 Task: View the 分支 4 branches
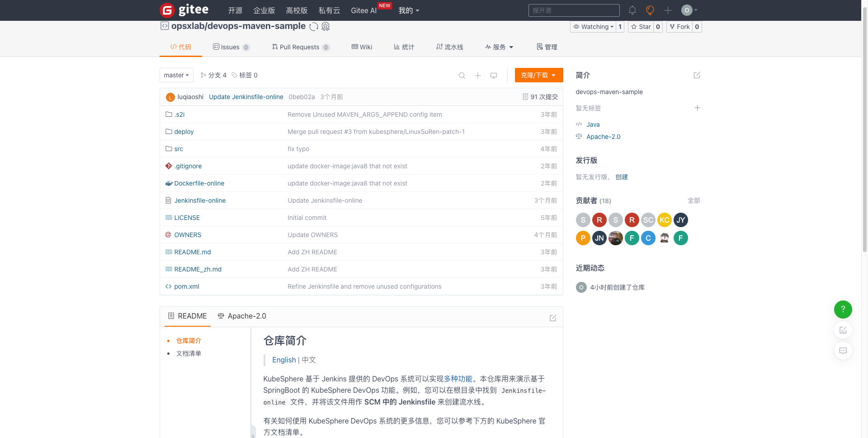pos(213,75)
